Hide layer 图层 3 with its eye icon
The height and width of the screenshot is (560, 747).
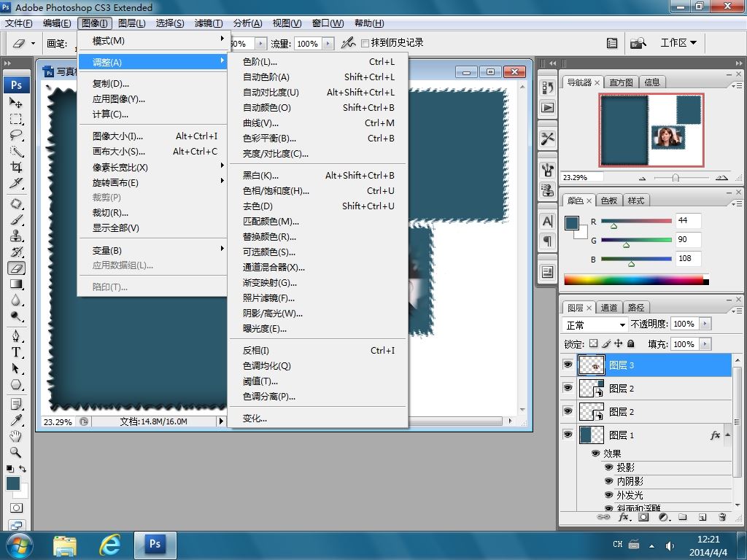click(x=568, y=365)
